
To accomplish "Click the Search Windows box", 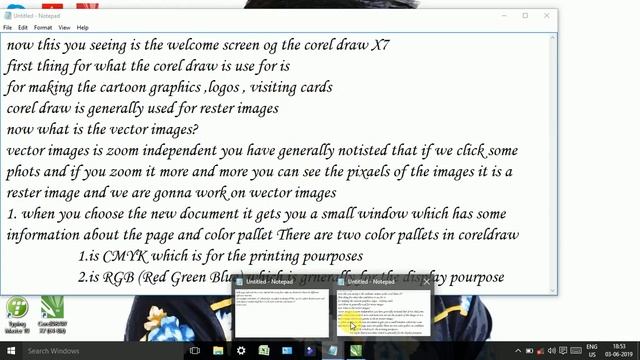I will 102,351.
